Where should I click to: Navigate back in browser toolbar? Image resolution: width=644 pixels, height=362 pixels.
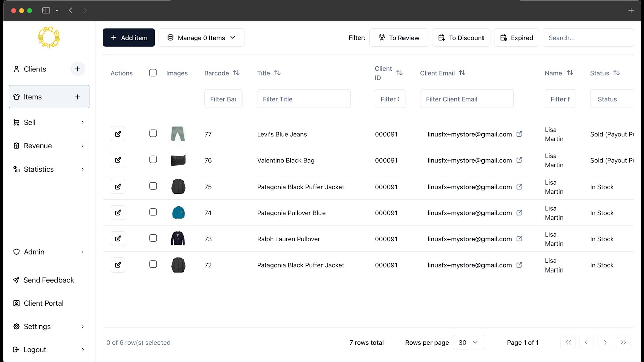[70, 10]
